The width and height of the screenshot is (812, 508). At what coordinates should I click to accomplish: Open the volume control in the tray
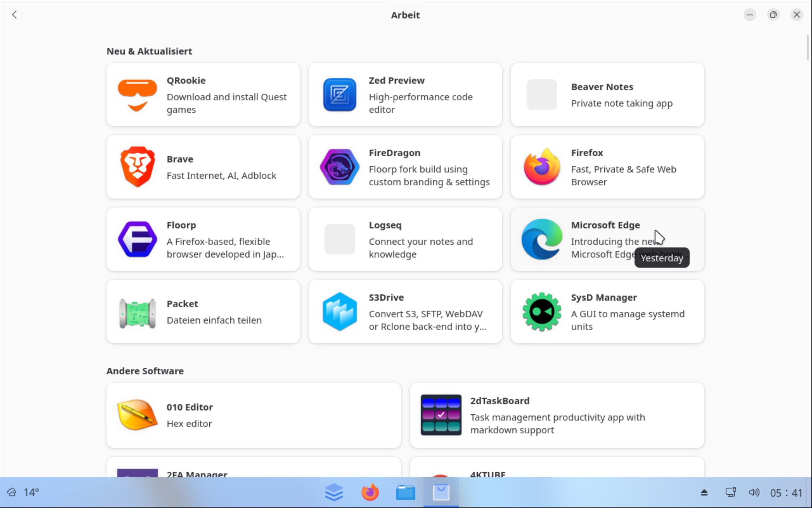pyautogui.click(x=754, y=492)
